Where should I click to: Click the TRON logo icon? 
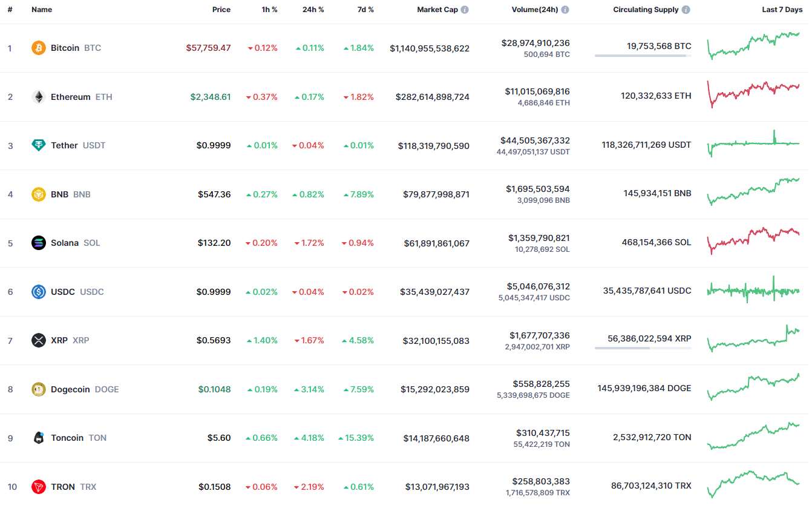coord(39,487)
